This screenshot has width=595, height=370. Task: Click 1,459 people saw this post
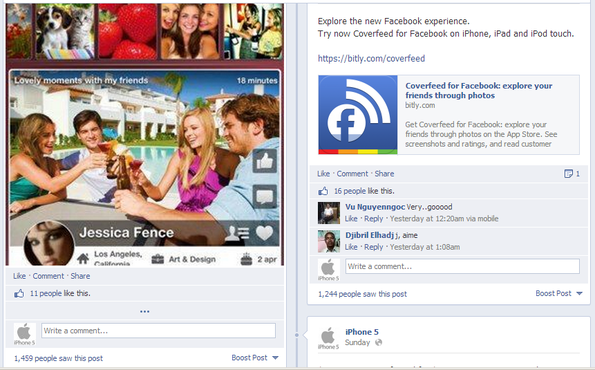point(58,358)
